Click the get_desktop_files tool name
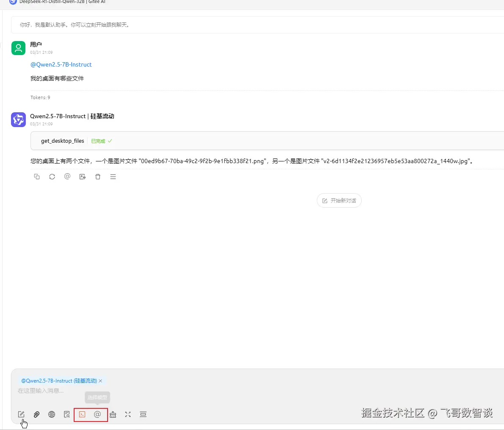504x430 pixels. pos(62,141)
